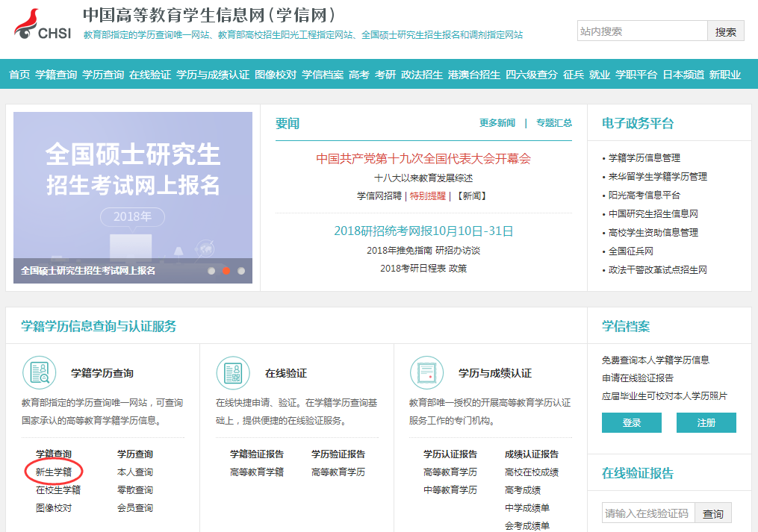This screenshot has width=758, height=532.
Task: Open 高等教育学历 under 学历认证报告
Action: click(x=450, y=472)
